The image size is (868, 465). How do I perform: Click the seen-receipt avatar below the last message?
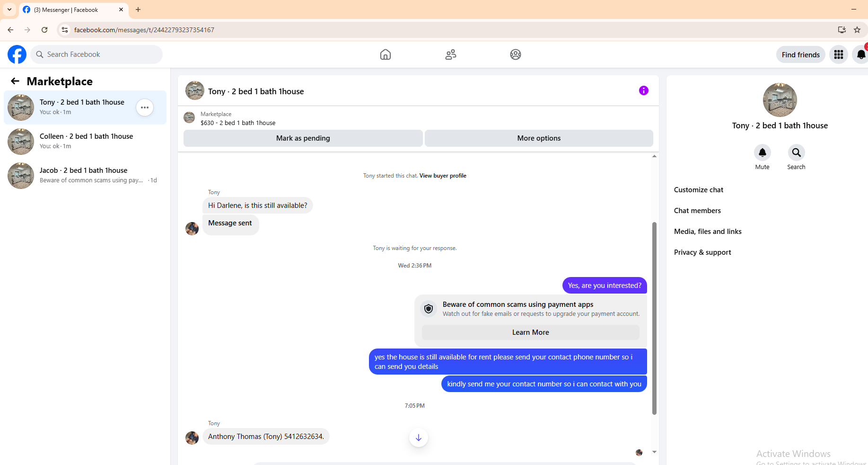(x=639, y=453)
